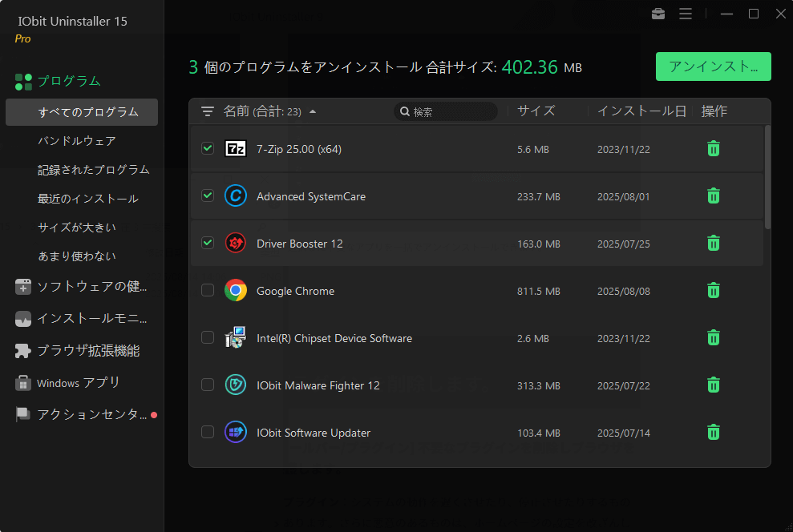Image resolution: width=793 pixels, height=532 pixels.
Task: Click the Google Chrome program icon
Action: coord(235,291)
